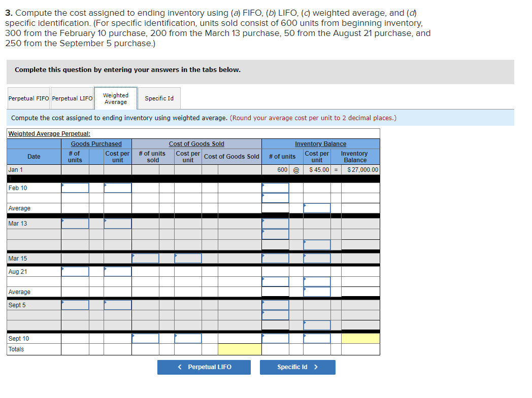Screen dimensions: 532x398
Task: Select the Weighted Average tab
Action: pos(116,98)
